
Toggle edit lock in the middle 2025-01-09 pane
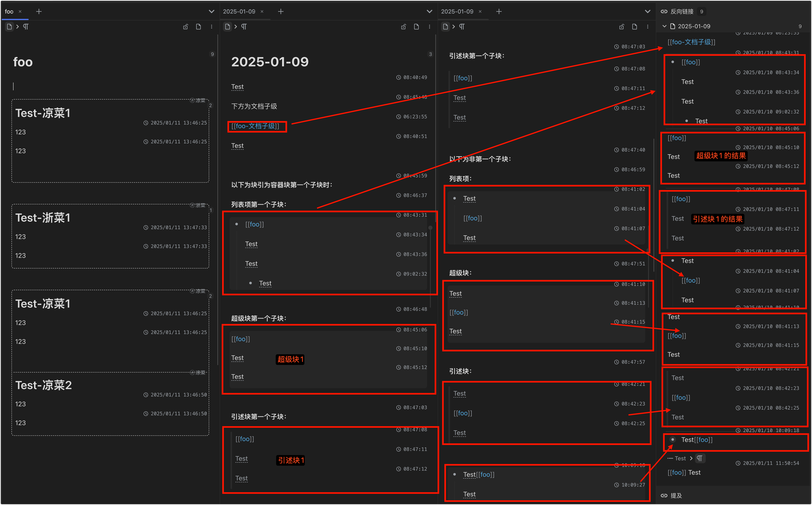coord(404,27)
